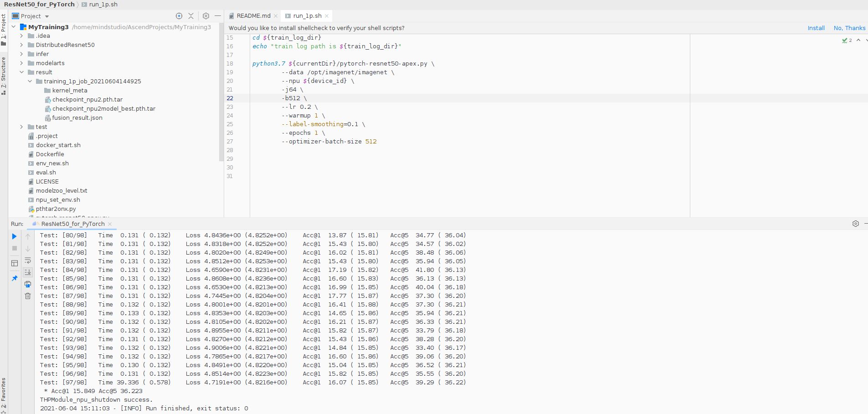Click Collapse All icon in Project panel
Viewport: 868px width, 414px height.
191,16
